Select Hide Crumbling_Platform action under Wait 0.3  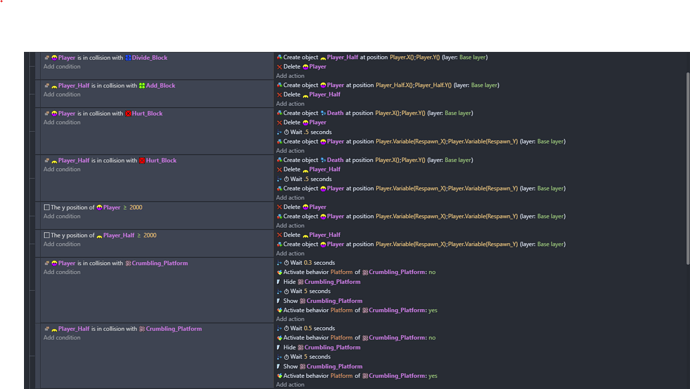coord(319,282)
